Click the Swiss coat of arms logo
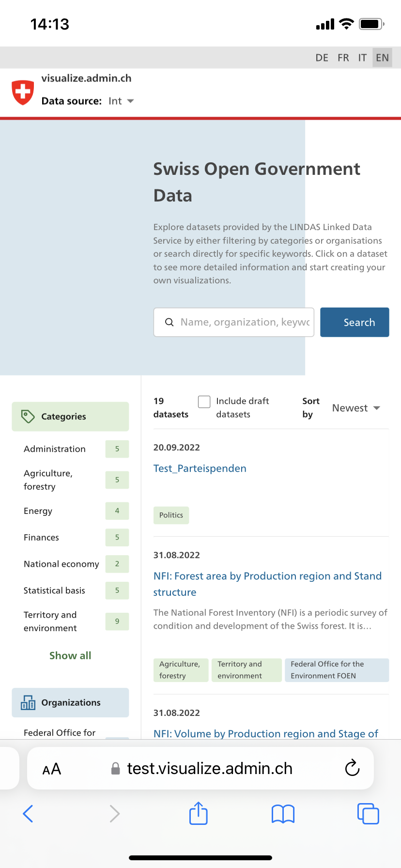 23,93
